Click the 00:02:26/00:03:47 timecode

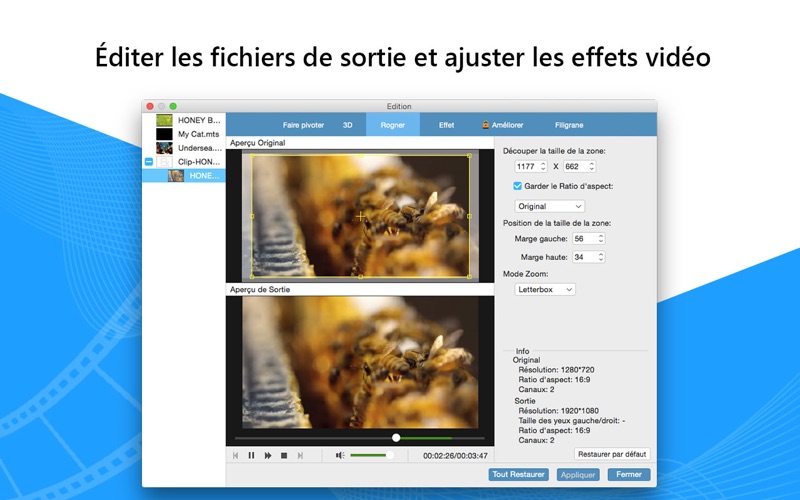[x=455, y=456]
